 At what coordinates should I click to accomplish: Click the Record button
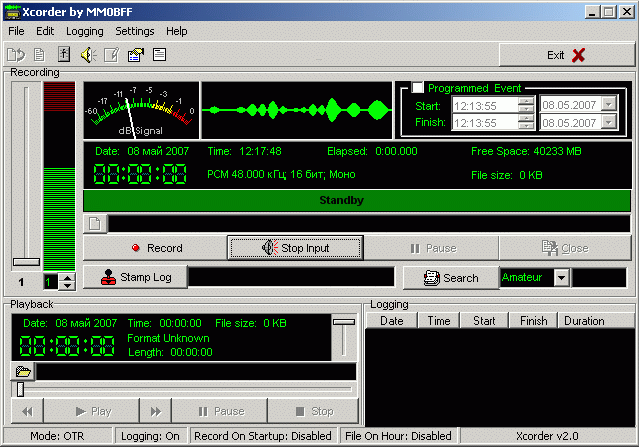coord(155,248)
